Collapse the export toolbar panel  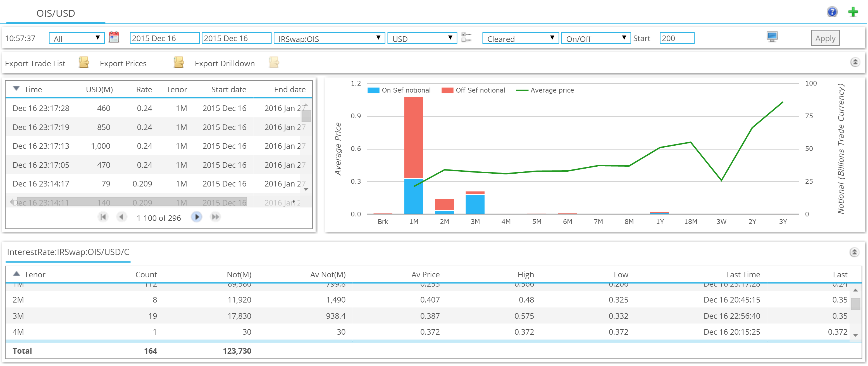855,62
